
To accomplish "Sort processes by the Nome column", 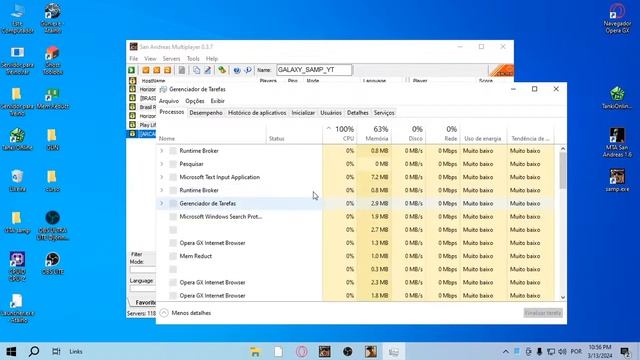I will tap(211, 133).
